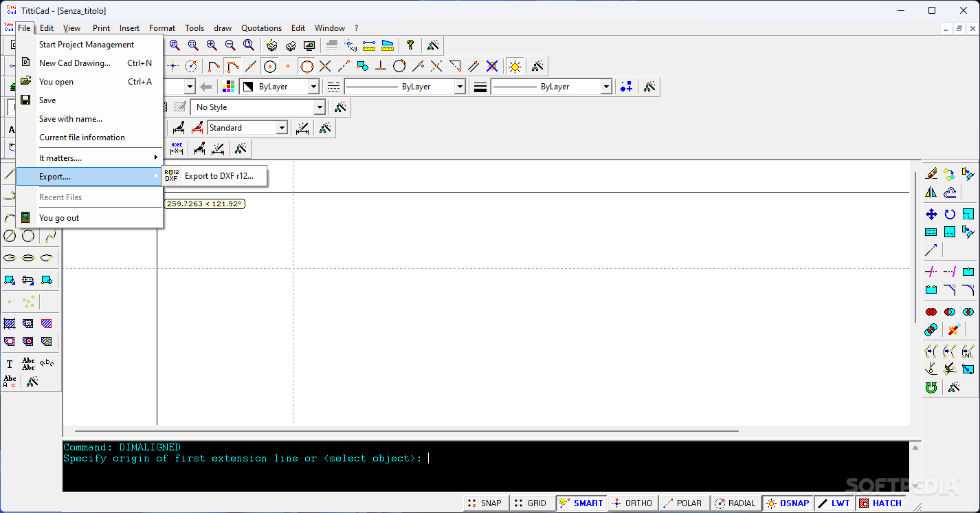The height and width of the screenshot is (513, 980).
Task: Click the circle tool in left toolbar
Action: click(x=28, y=236)
